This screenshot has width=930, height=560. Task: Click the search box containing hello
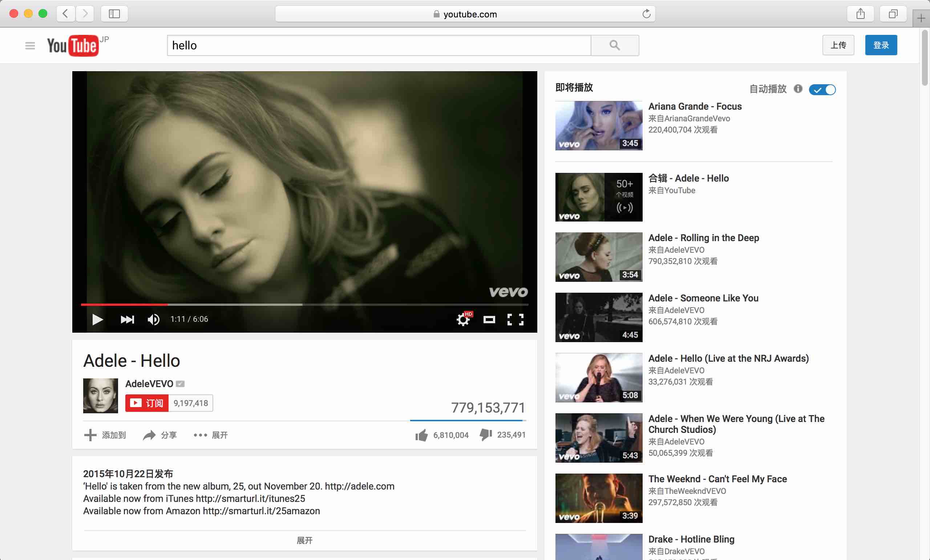379,45
